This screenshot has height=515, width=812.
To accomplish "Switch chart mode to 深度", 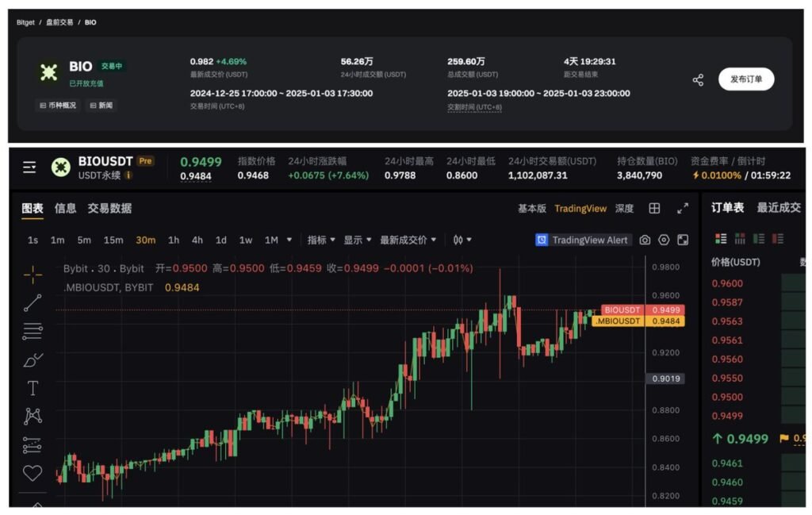I will click(624, 209).
